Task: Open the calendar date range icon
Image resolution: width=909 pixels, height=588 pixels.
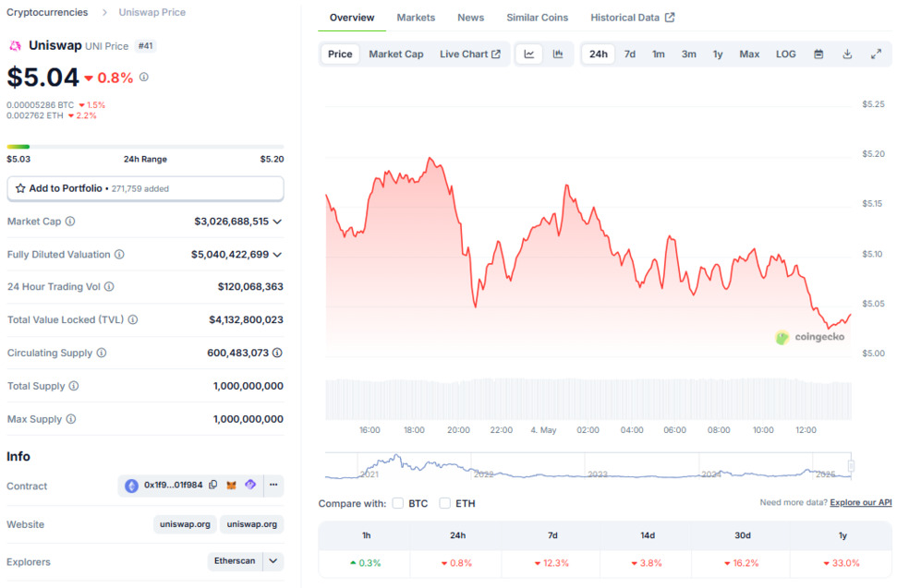Action: (x=818, y=54)
